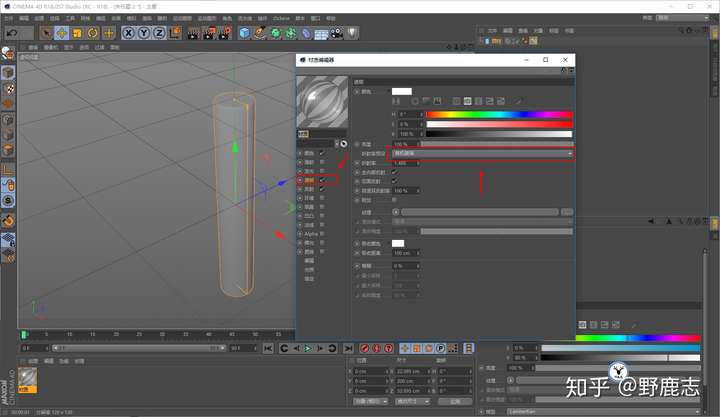Click the hue slider in Material Editor
The height and width of the screenshot is (417, 720).
point(500,114)
